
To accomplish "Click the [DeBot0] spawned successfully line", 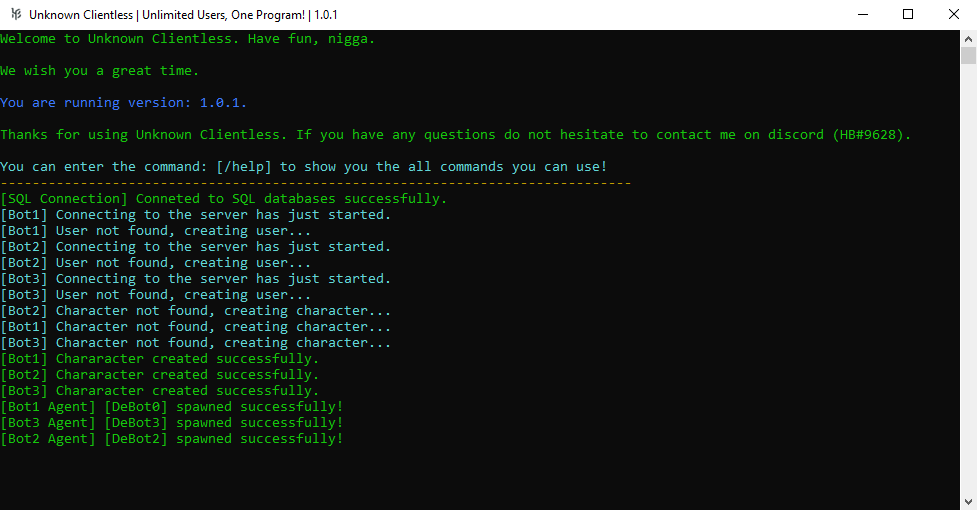I will 171,407.
